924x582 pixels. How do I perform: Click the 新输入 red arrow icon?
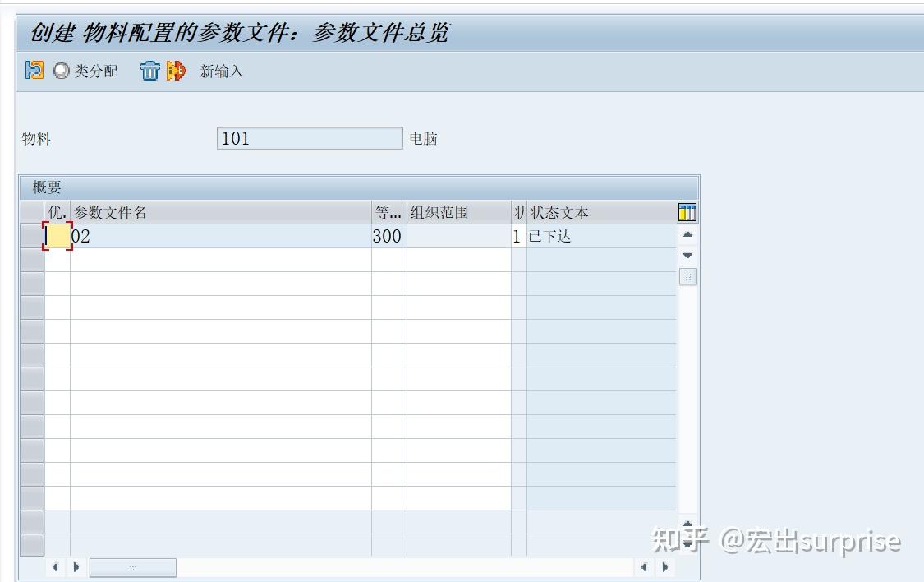coord(175,72)
